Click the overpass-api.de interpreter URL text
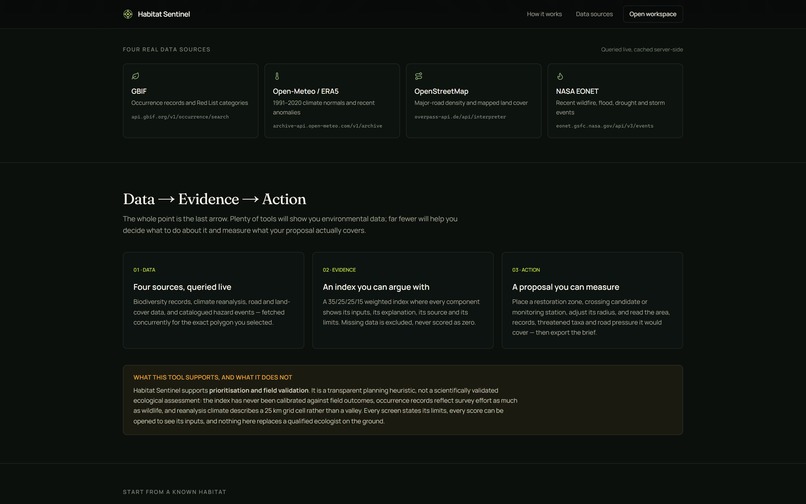Screen dimensions: 806x504 pos(460,117)
